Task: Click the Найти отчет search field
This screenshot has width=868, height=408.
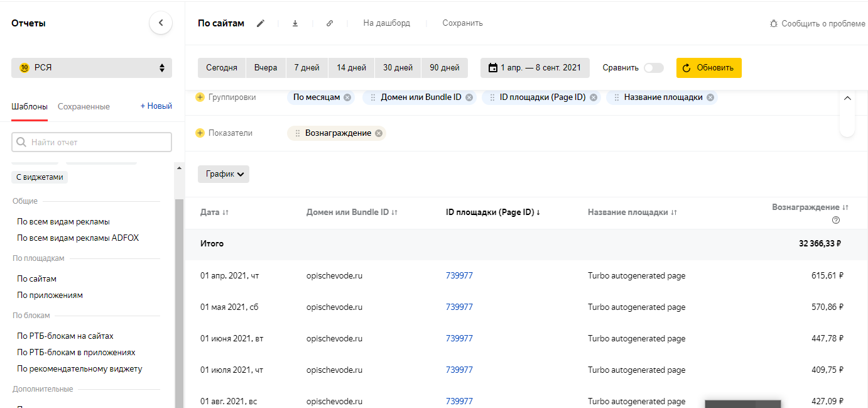Action: coord(92,142)
